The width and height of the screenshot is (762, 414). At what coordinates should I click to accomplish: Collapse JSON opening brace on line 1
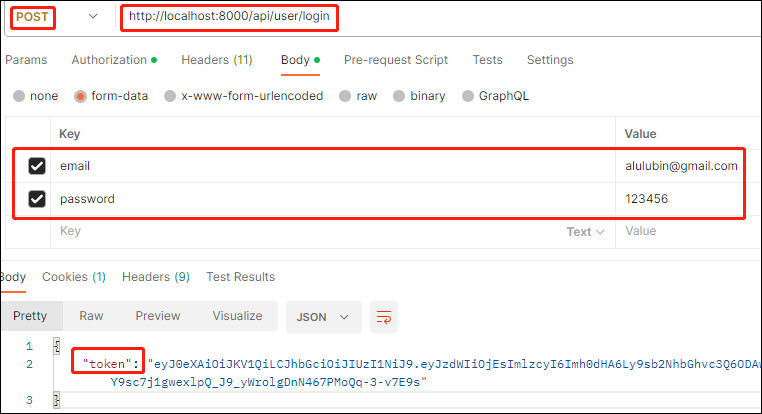[56, 346]
